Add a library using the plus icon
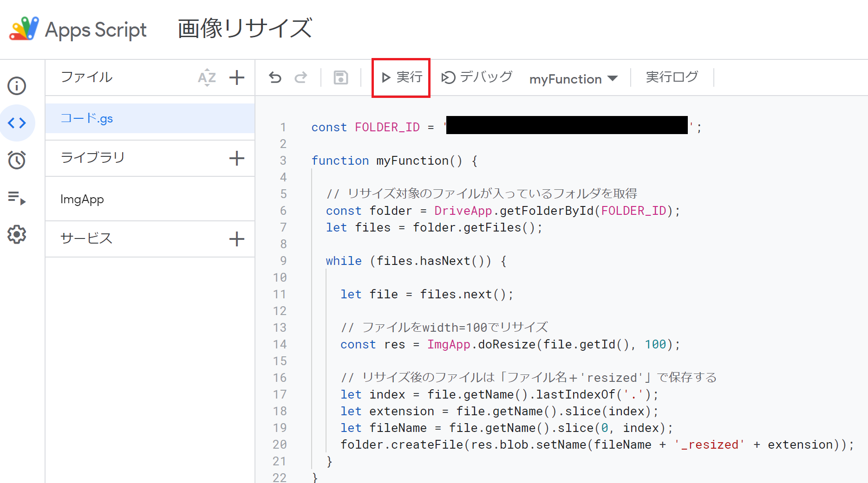 pyautogui.click(x=237, y=158)
